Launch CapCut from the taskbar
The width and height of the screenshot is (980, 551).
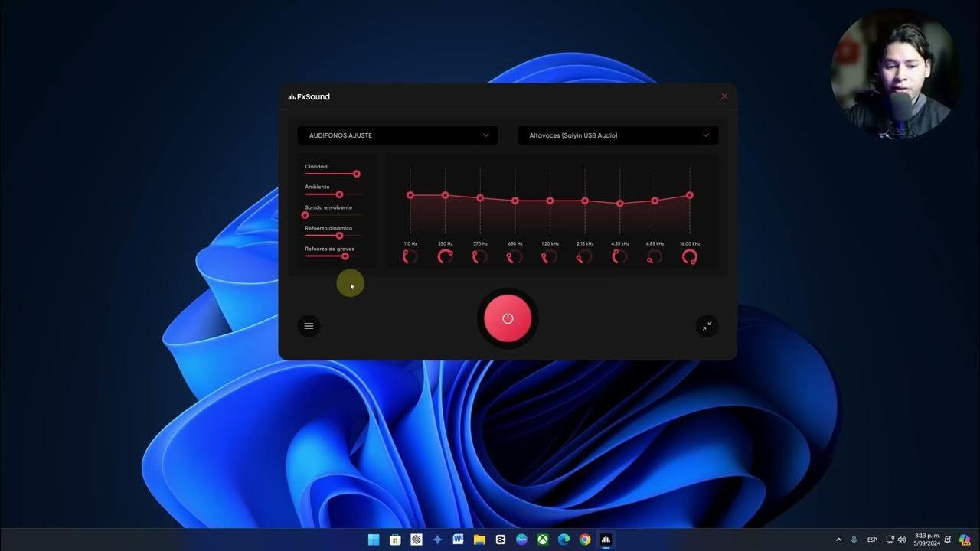point(500,540)
